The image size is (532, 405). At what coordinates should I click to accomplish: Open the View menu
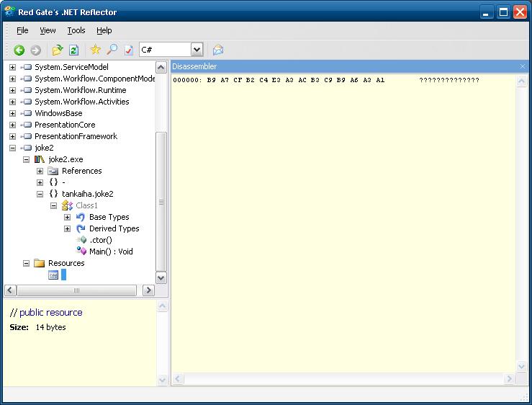[48, 30]
